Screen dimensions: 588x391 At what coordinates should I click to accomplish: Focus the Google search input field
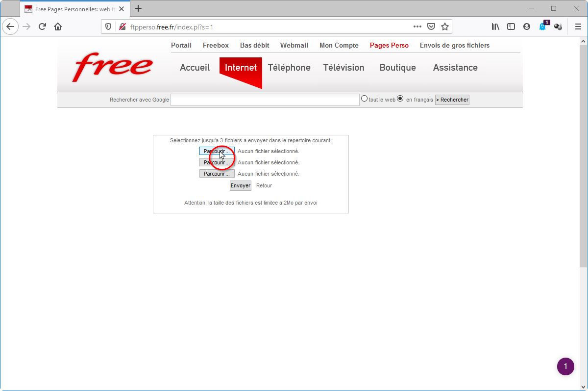click(265, 100)
